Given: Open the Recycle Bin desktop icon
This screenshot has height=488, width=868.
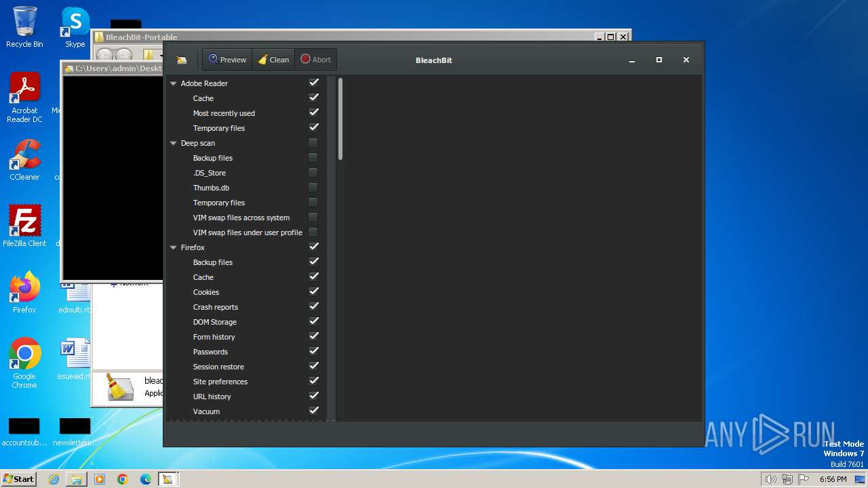Looking at the screenshot, I should tap(24, 27).
